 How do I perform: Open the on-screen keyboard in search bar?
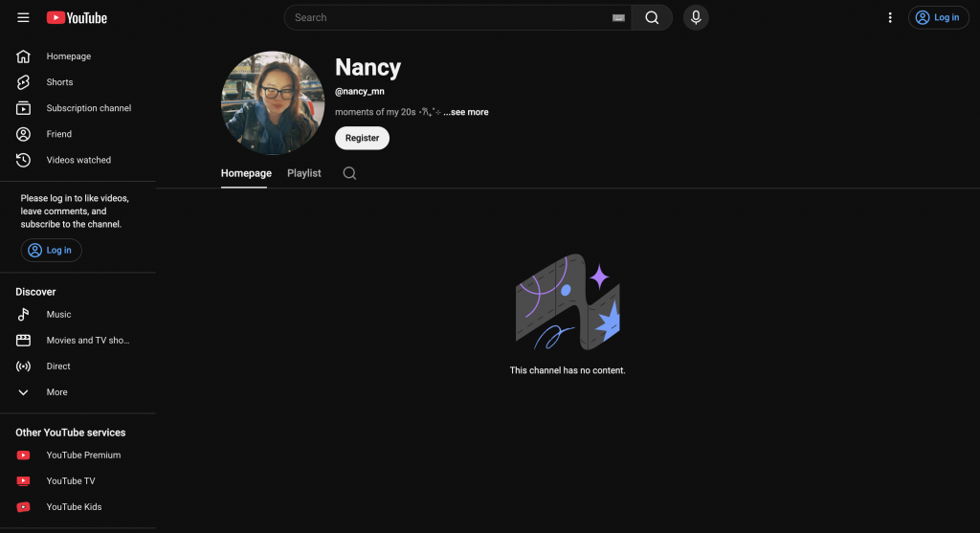pos(618,17)
